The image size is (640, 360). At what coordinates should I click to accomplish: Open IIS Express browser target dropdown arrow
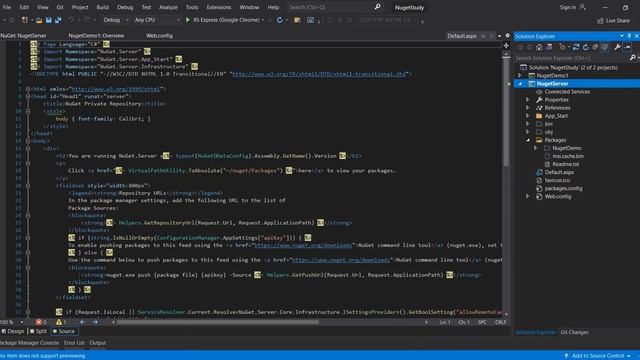[263, 20]
